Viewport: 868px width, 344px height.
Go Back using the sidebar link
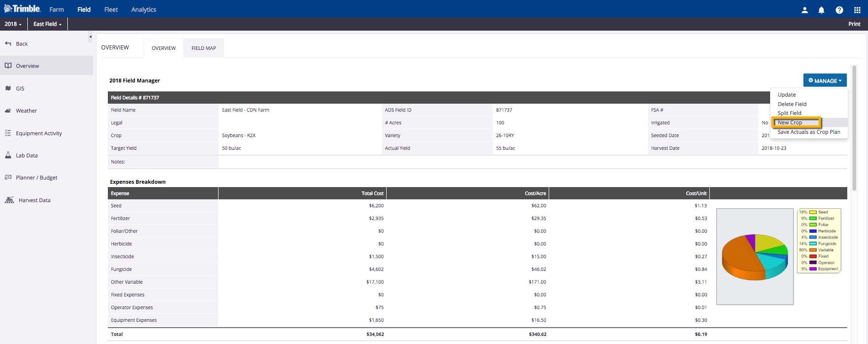click(22, 44)
